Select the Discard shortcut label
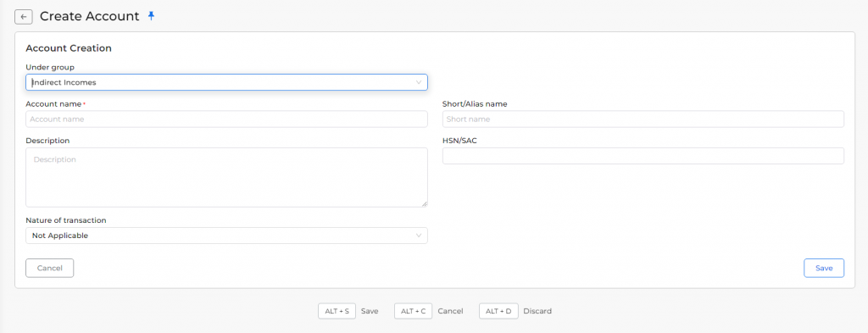The height and width of the screenshot is (333, 868). (x=537, y=312)
